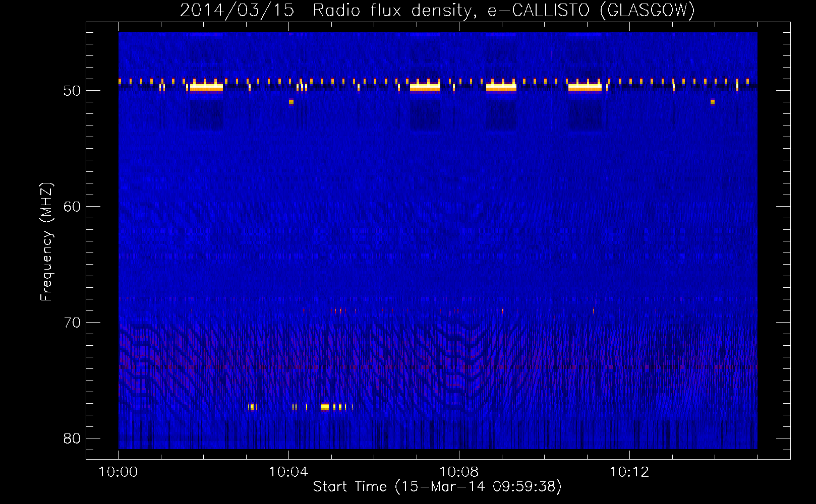Click the 10:04 time tick label
The width and height of the screenshot is (816, 504).
(288, 472)
